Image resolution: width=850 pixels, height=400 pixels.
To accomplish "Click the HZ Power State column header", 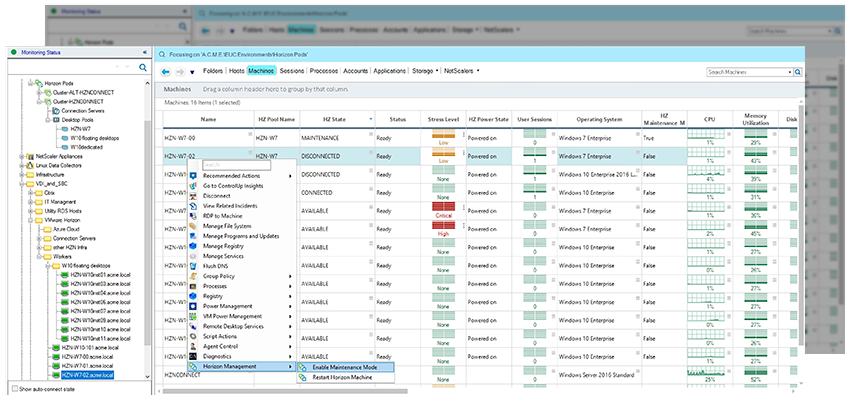I will tap(489, 119).
